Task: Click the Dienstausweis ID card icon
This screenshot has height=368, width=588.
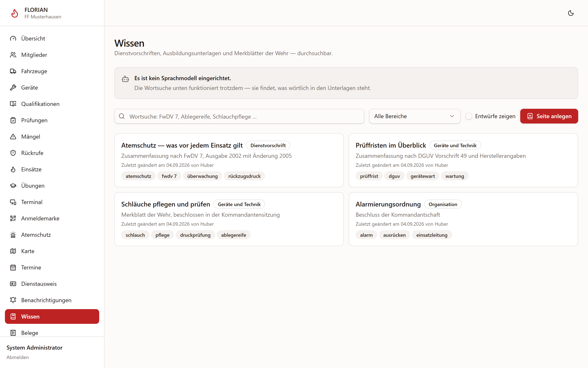Action: [13, 284]
